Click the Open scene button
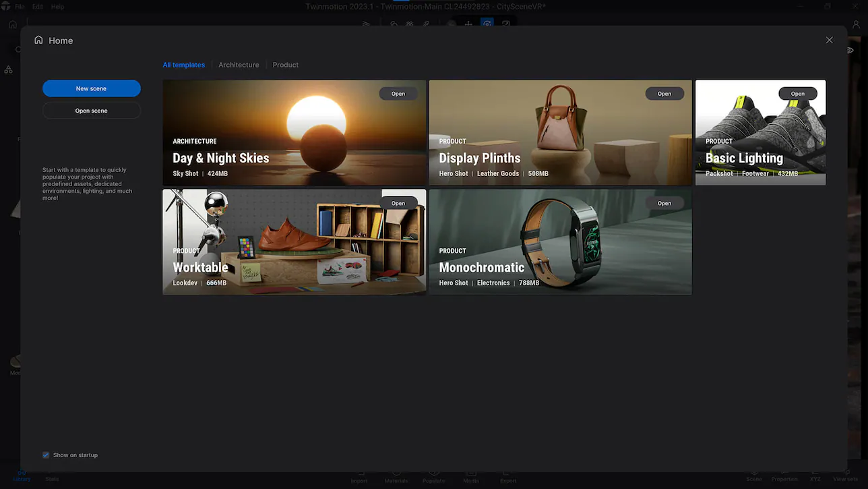 pyautogui.click(x=91, y=111)
